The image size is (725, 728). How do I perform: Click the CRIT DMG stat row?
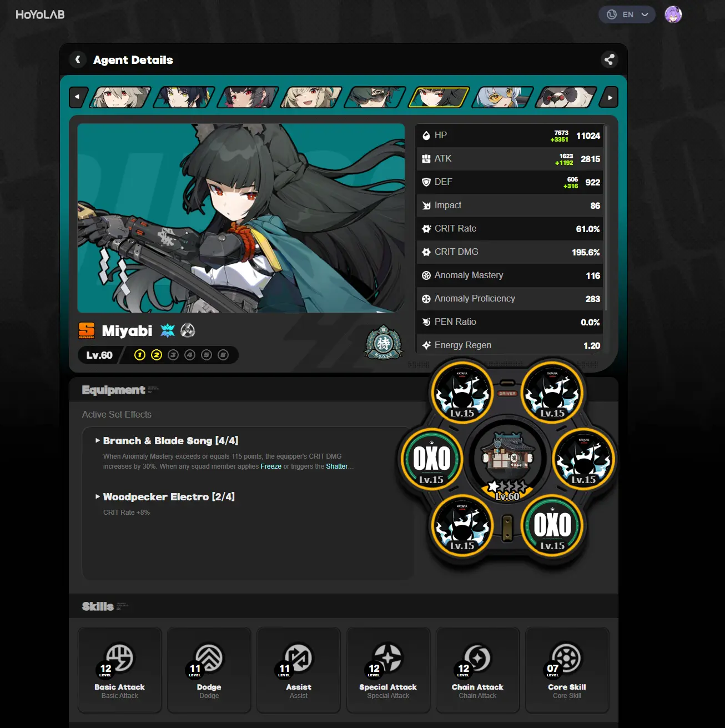[x=510, y=252]
